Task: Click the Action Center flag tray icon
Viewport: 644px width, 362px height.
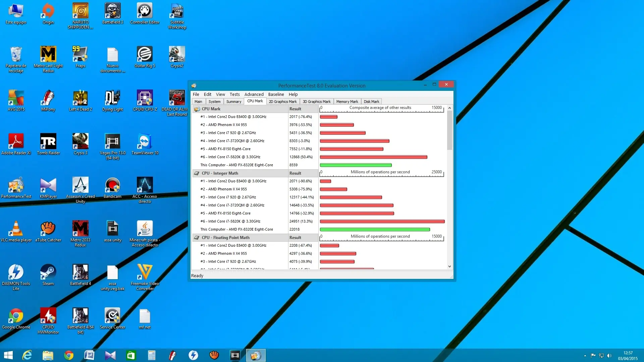Action: click(593, 356)
